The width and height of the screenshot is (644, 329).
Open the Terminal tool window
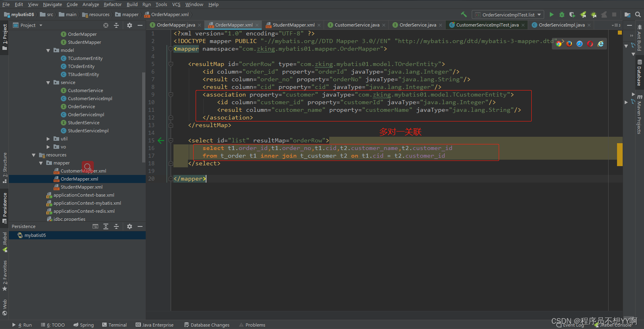(x=114, y=325)
